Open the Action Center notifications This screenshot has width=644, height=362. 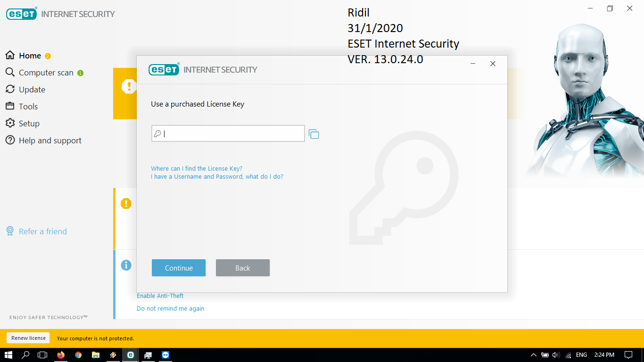pyautogui.click(x=628, y=355)
